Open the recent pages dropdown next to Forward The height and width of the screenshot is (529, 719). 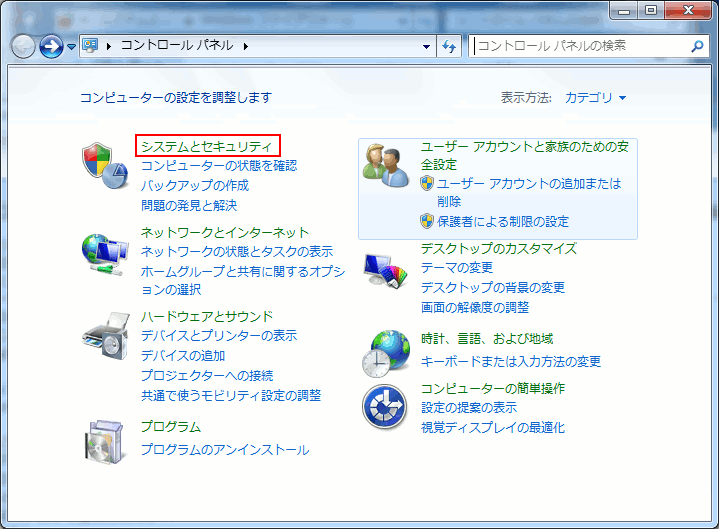[71, 47]
